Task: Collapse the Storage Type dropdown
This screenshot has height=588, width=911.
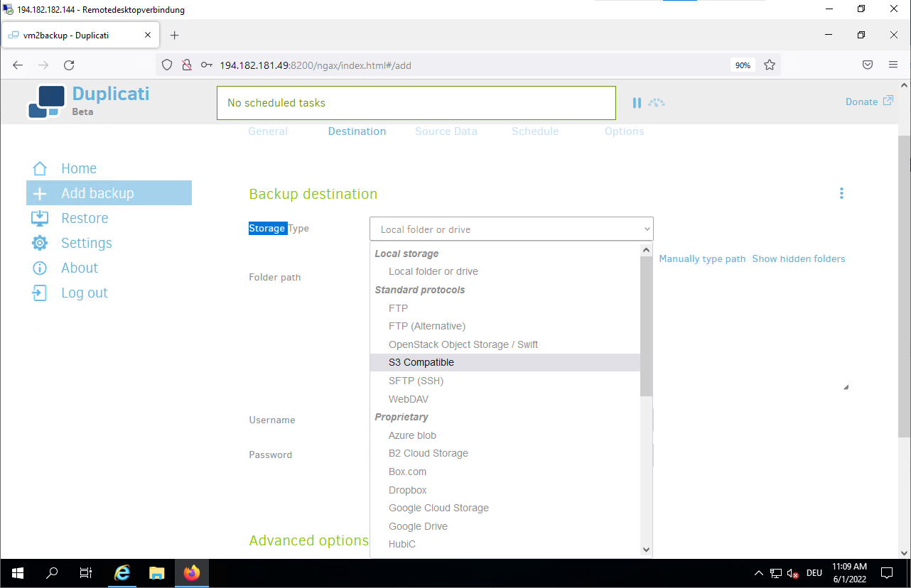Action: point(511,229)
